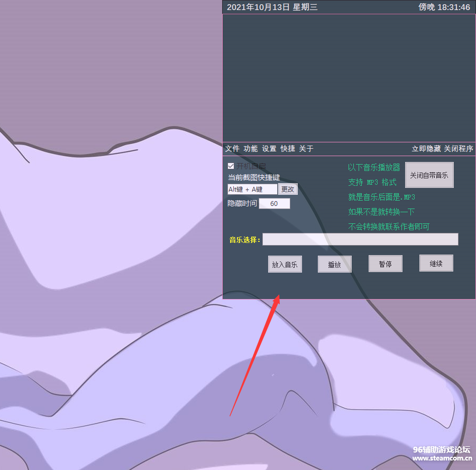Open the 文件 menu
The width and height of the screenshot is (476, 470).
pos(232,149)
